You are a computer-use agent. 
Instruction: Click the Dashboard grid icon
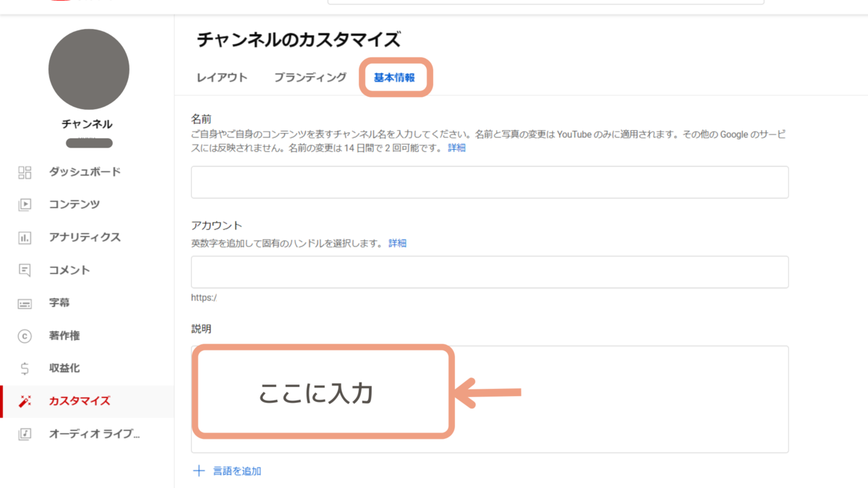pyautogui.click(x=25, y=172)
